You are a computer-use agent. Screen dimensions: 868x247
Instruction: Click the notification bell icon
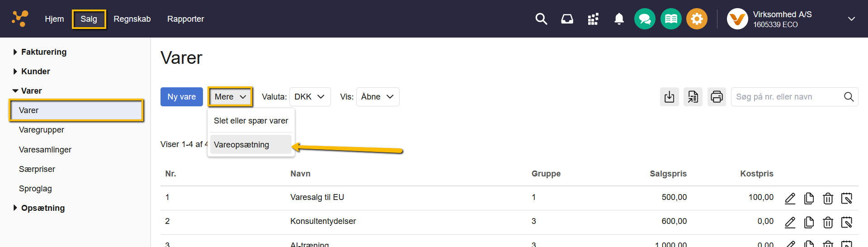point(619,19)
